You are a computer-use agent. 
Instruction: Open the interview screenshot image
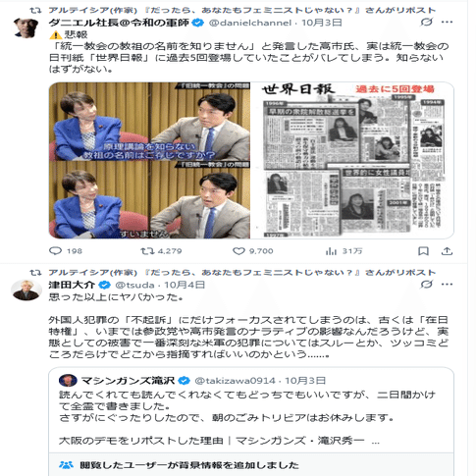(150, 160)
